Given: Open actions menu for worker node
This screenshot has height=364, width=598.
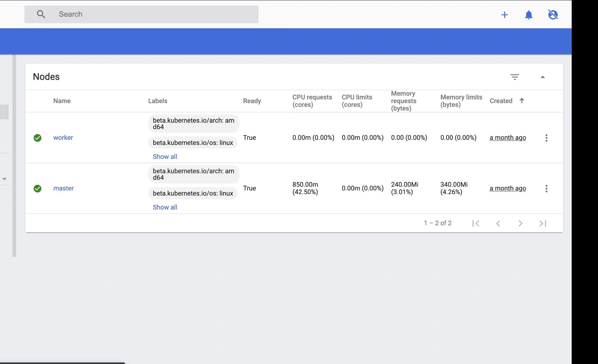Looking at the screenshot, I should 546,138.
